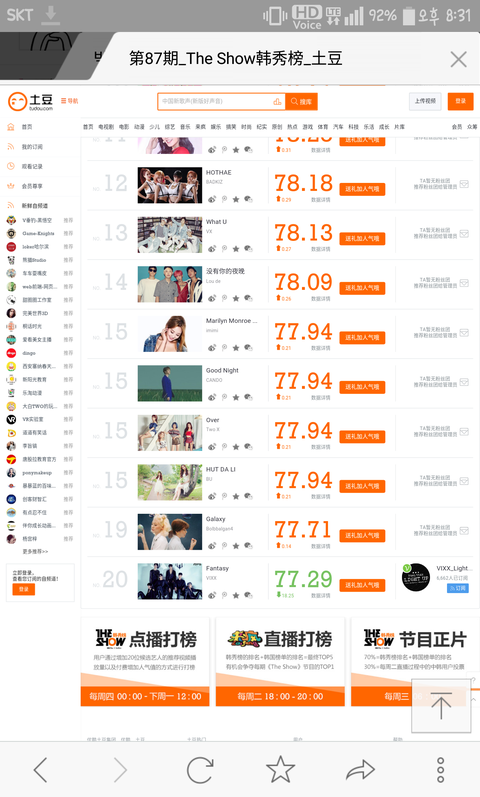480x797 pixels.
Task: Open the watch history sidebar item
Action: click(x=32, y=166)
